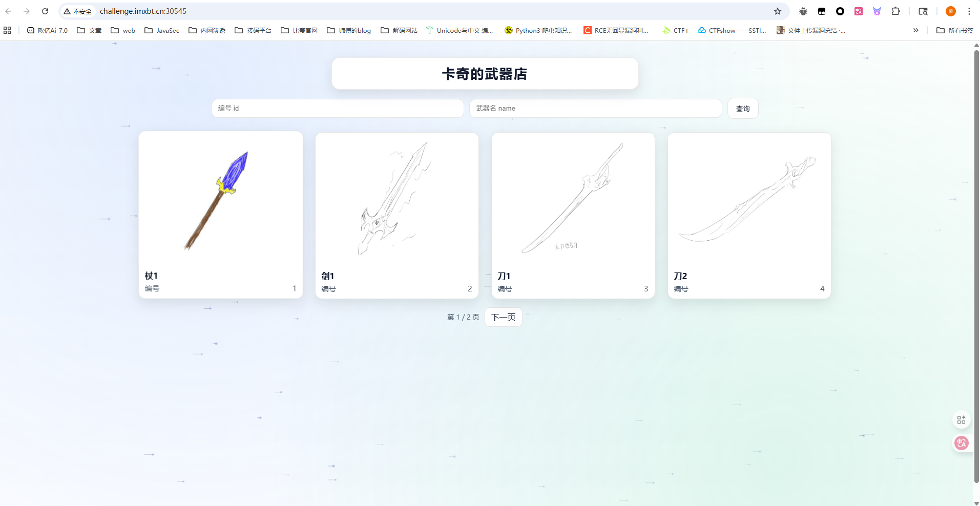
Task: Open the orange profile avatar
Action: coord(950,11)
